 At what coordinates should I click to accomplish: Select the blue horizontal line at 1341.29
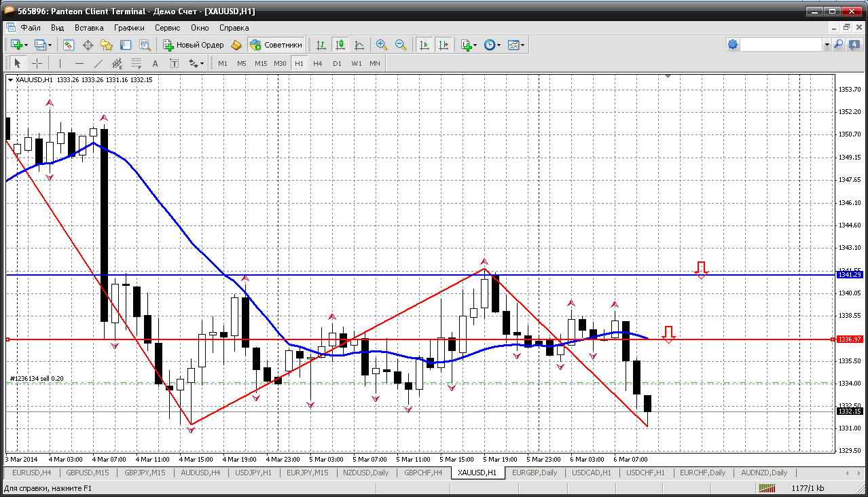point(420,275)
